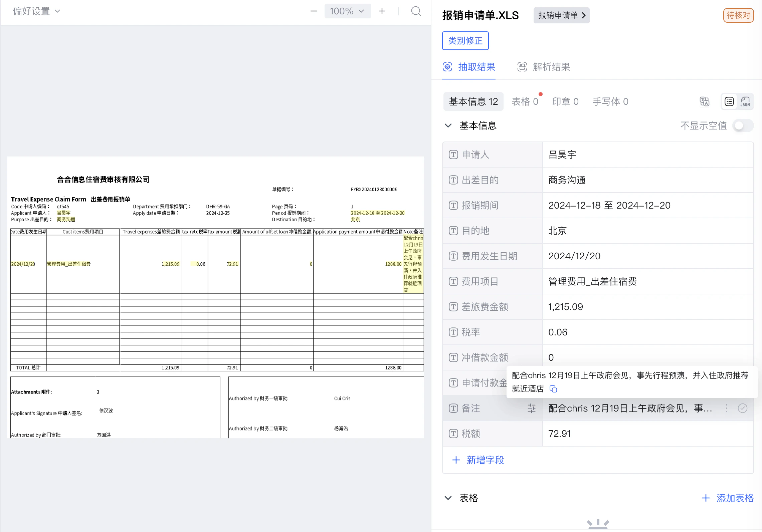This screenshot has height=532, width=762.
Task: Select the 印章 0 tab
Action: tap(565, 101)
